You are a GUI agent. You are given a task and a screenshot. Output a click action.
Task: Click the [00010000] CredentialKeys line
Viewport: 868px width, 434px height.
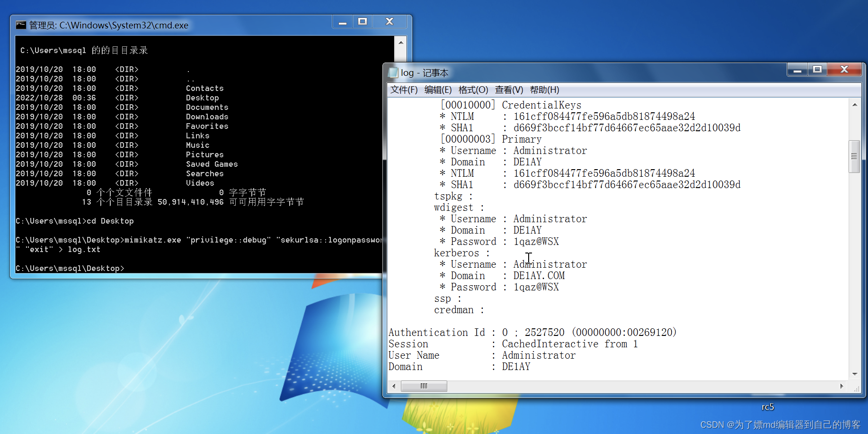click(511, 105)
